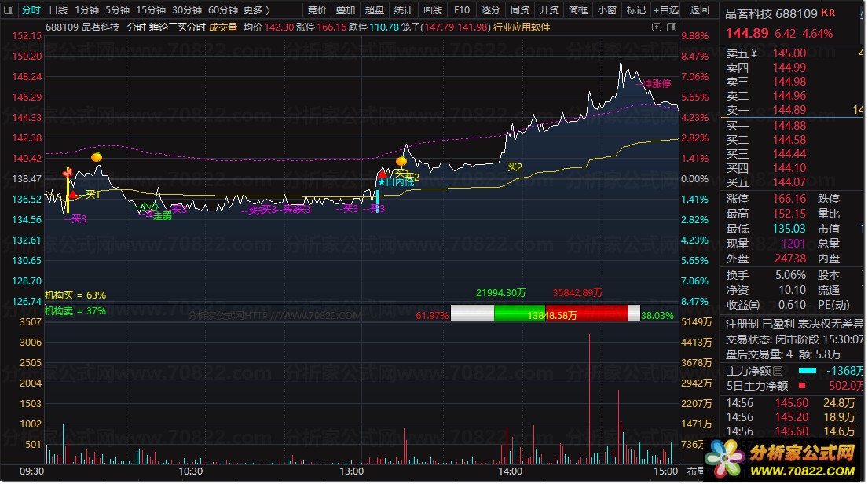Open the 小窗 mini window
Image resolution: width=868 pixels, height=484 pixels.
click(x=606, y=10)
